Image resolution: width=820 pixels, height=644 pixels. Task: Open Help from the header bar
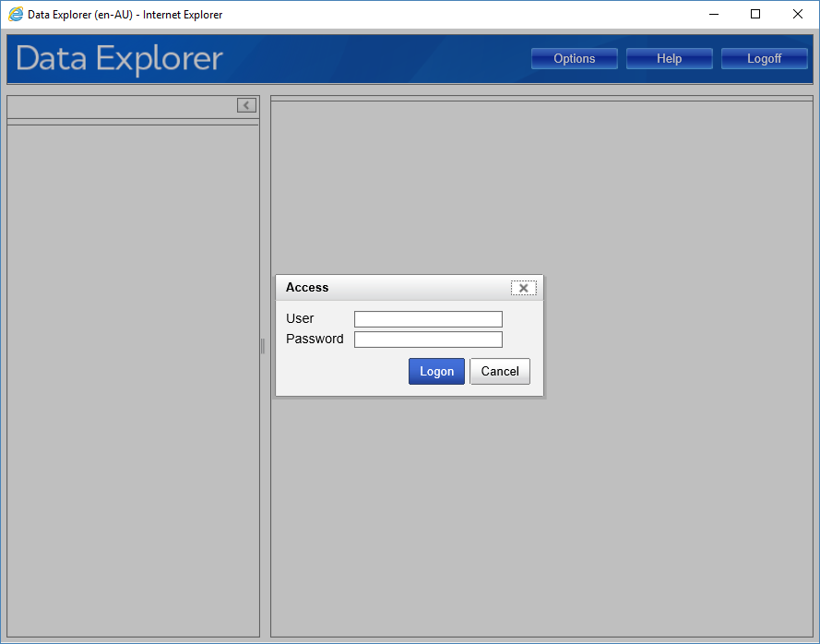tap(669, 59)
